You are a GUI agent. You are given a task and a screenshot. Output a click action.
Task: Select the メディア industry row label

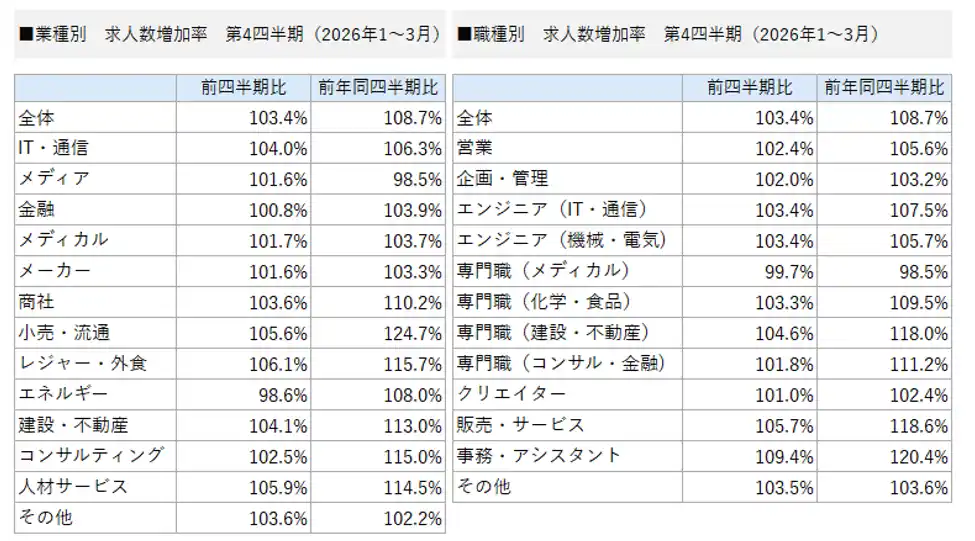tap(54, 179)
